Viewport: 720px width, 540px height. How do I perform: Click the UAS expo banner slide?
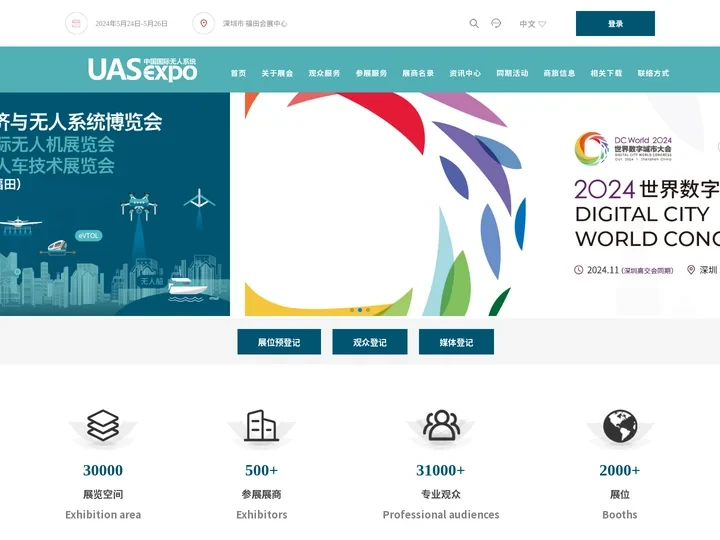(115, 204)
